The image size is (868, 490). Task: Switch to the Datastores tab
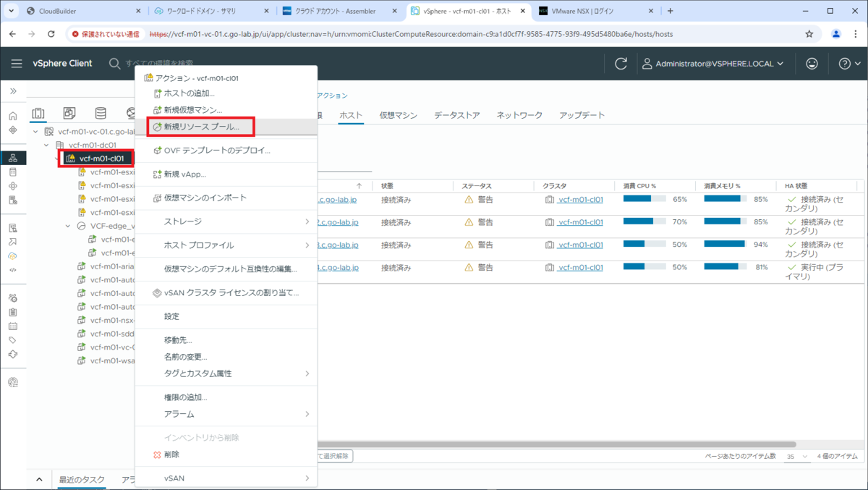pos(456,115)
